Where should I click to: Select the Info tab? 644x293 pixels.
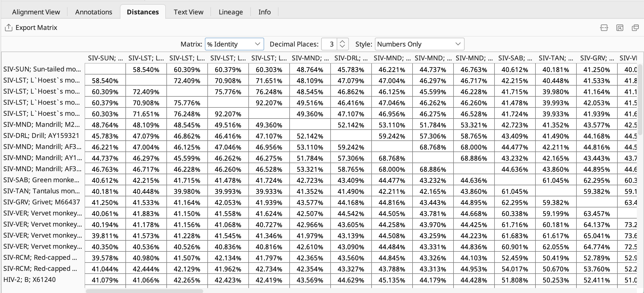pyautogui.click(x=264, y=12)
